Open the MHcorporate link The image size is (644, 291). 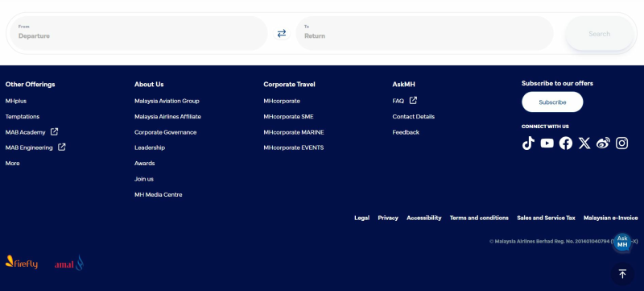pos(282,101)
